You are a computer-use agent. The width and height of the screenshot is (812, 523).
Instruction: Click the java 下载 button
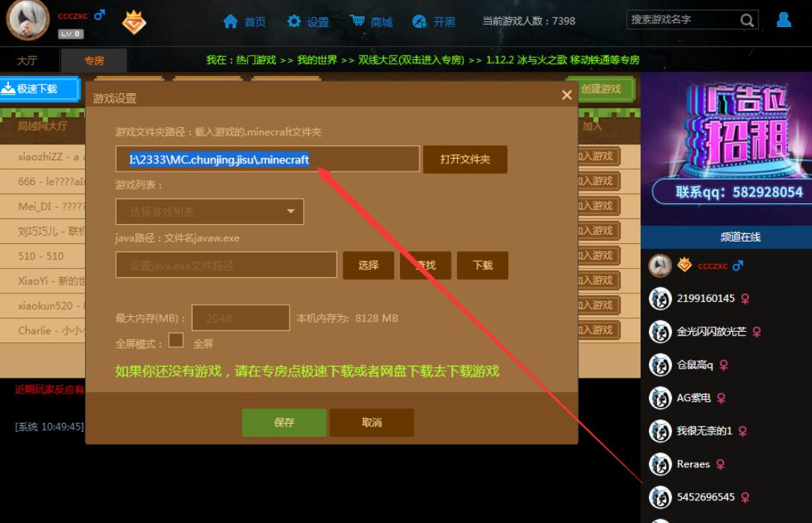tap(483, 266)
